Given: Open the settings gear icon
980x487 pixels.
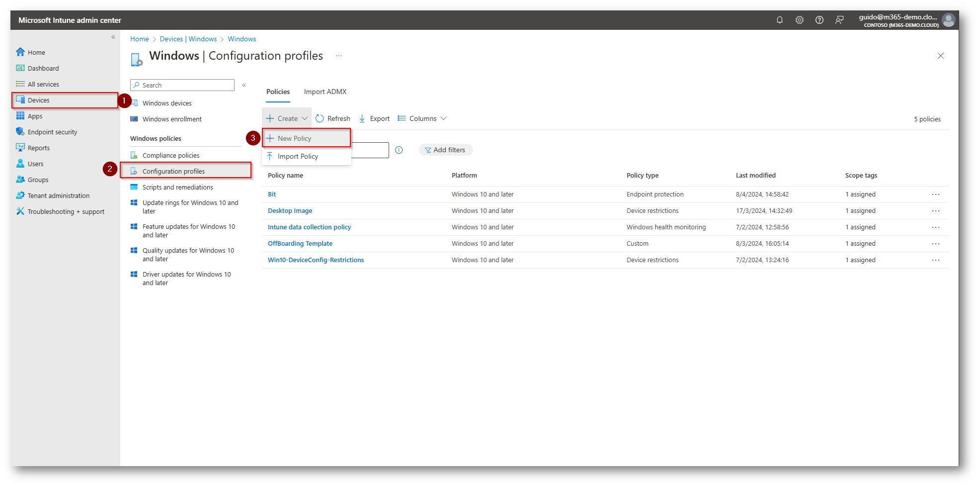Looking at the screenshot, I should (800, 20).
